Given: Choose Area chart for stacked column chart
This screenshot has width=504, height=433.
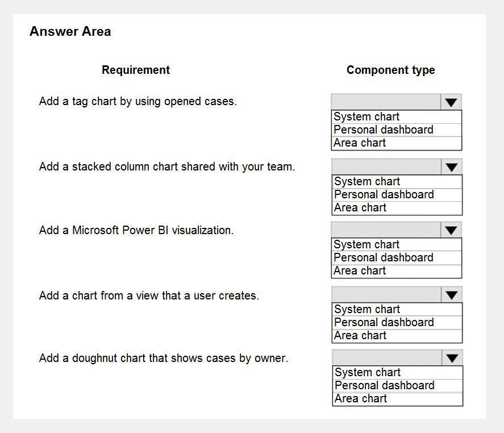Looking at the screenshot, I should 361,208.
